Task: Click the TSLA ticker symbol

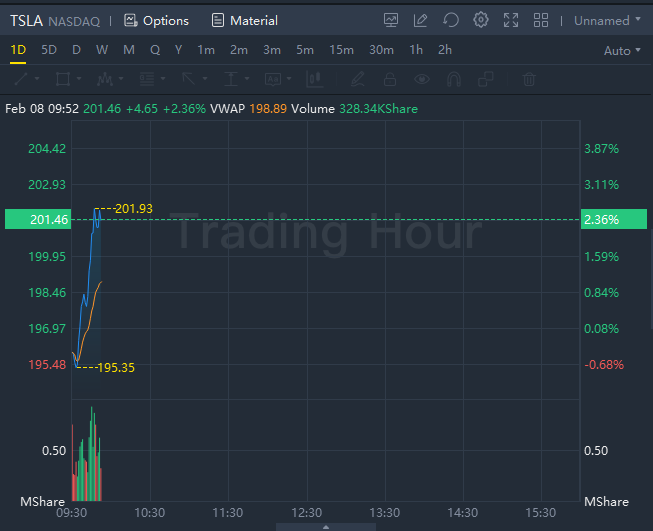Action: [x=27, y=21]
